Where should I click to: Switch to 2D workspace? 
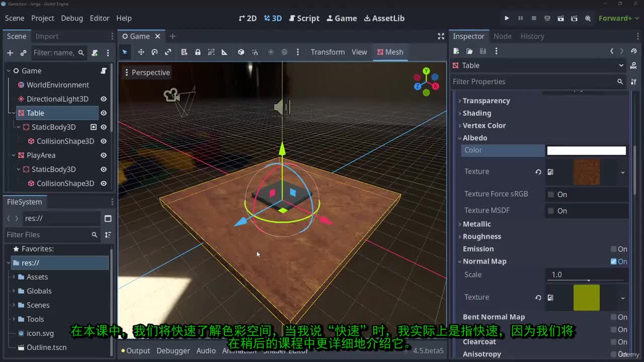click(248, 18)
